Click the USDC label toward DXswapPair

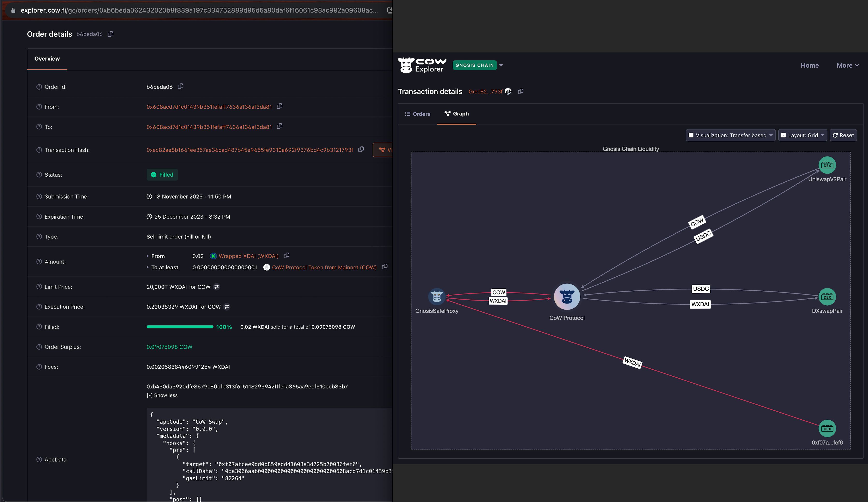click(701, 289)
